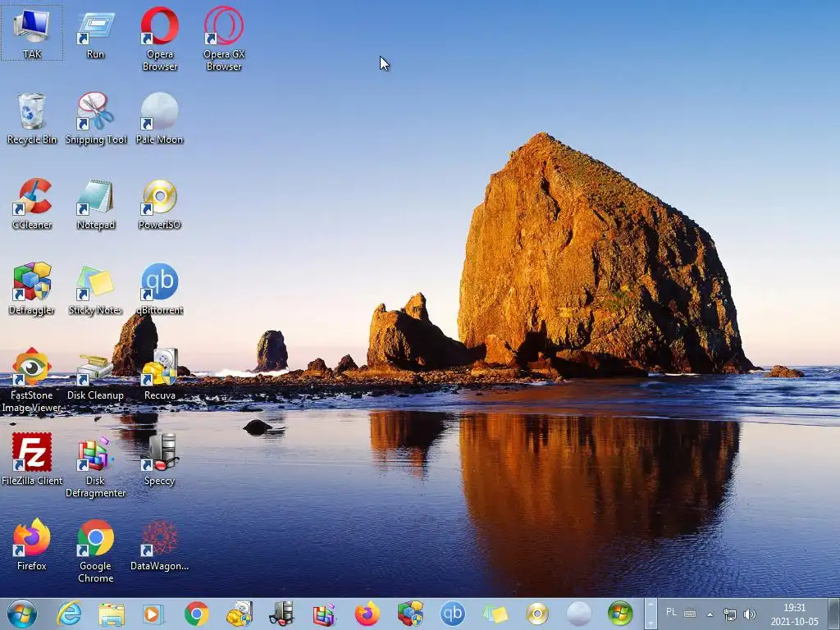The image size is (840, 630).
Task: Launch Speccy from the taskbar
Action: [281, 614]
